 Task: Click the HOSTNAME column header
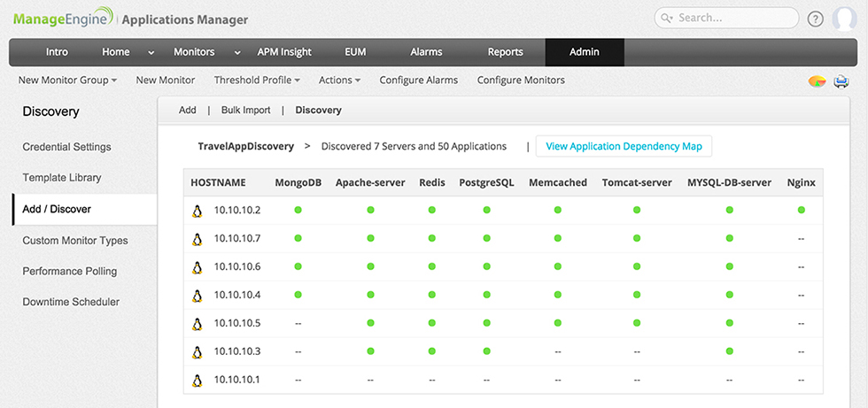(x=218, y=182)
